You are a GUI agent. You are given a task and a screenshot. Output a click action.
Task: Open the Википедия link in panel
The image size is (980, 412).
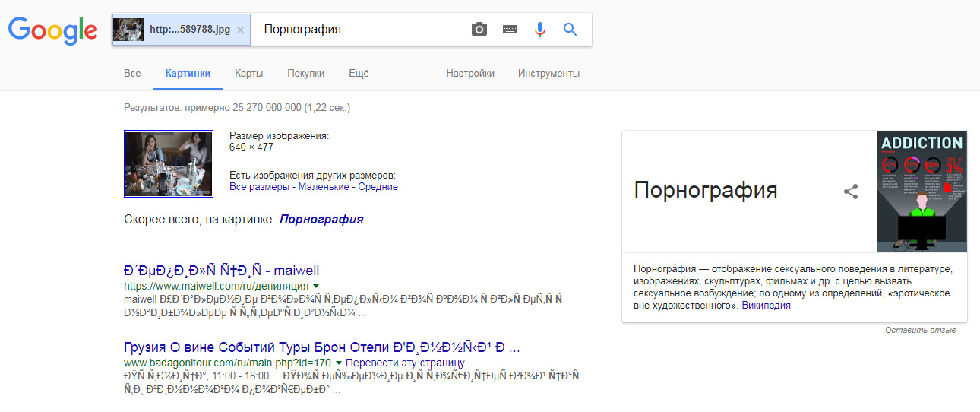click(766, 306)
